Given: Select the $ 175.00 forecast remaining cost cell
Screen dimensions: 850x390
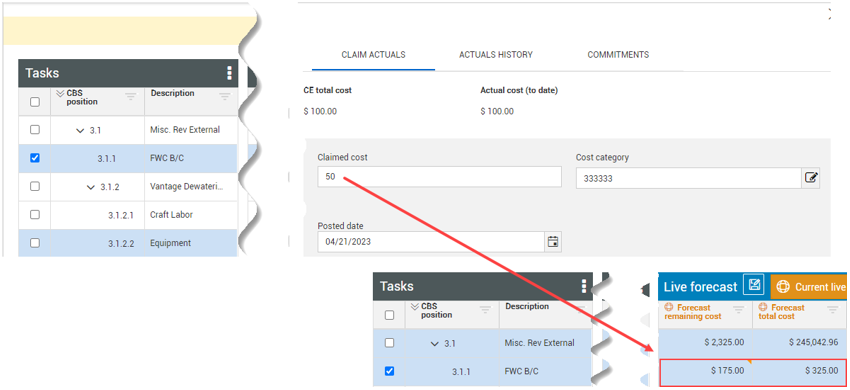Looking at the screenshot, I should [x=705, y=371].
